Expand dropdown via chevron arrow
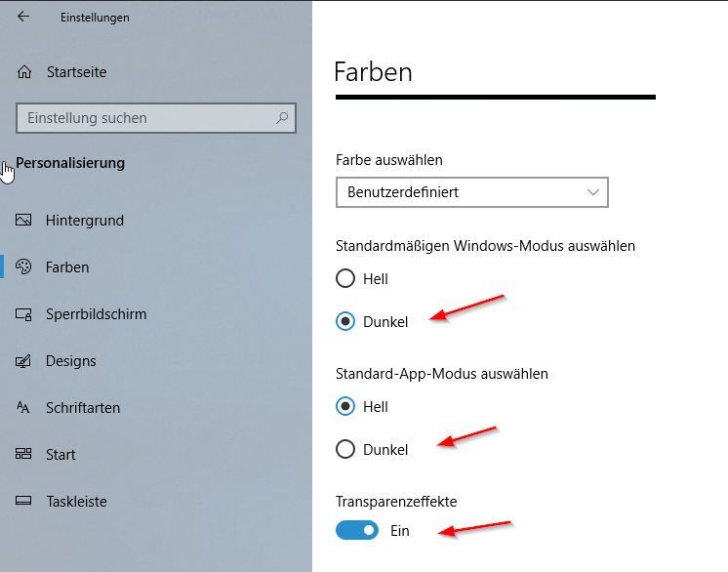 (x=593, y=192)
